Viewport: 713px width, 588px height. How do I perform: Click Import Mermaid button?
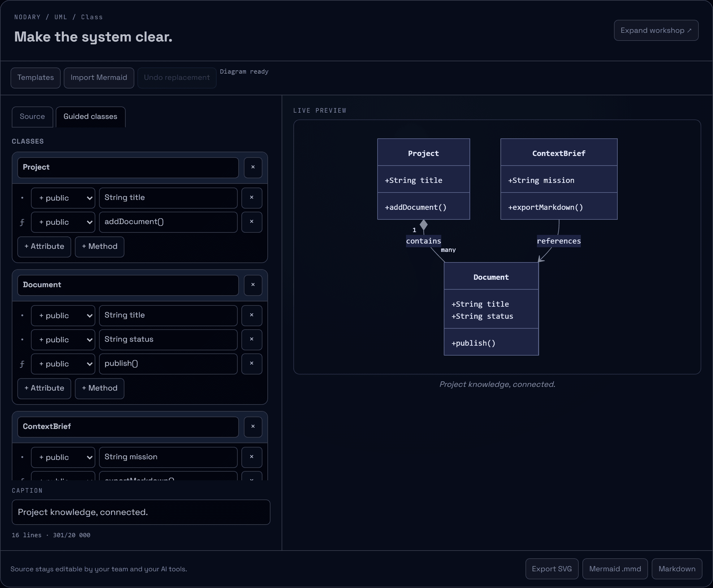(x=99, y=78)
